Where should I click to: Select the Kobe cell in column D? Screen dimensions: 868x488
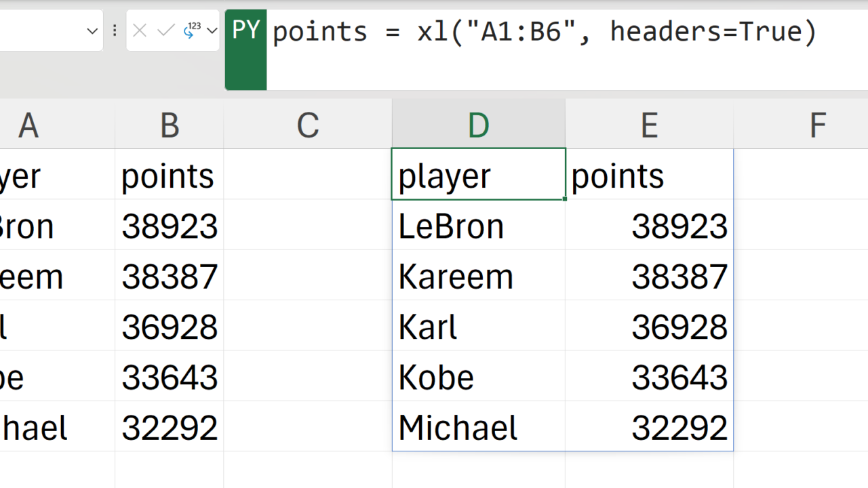click(478, 377)
